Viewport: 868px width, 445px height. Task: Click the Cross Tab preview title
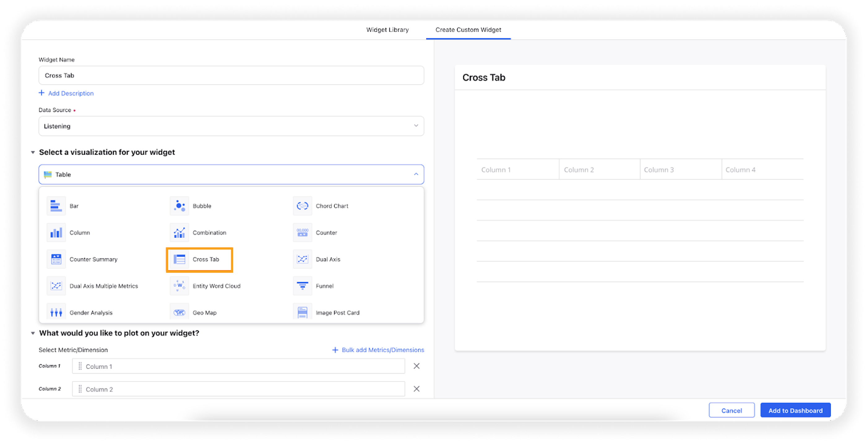(484, 78)
